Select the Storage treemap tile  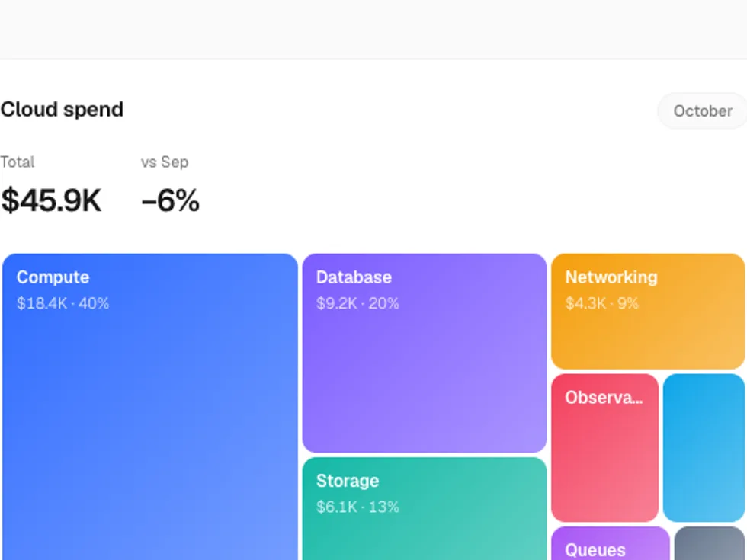(x=425, y=509)
